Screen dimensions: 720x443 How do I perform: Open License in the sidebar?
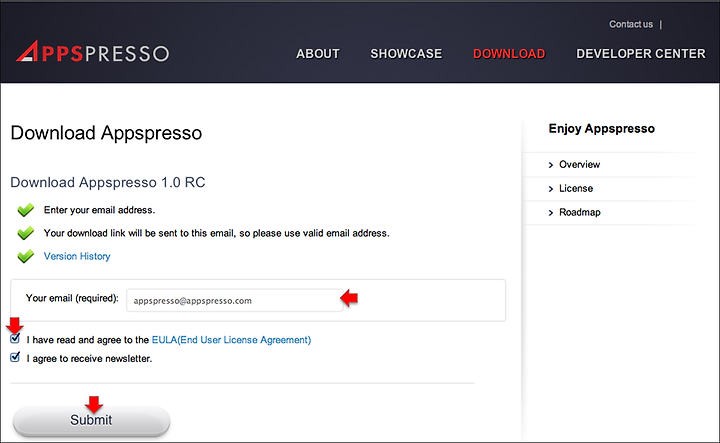coord(576,188)
